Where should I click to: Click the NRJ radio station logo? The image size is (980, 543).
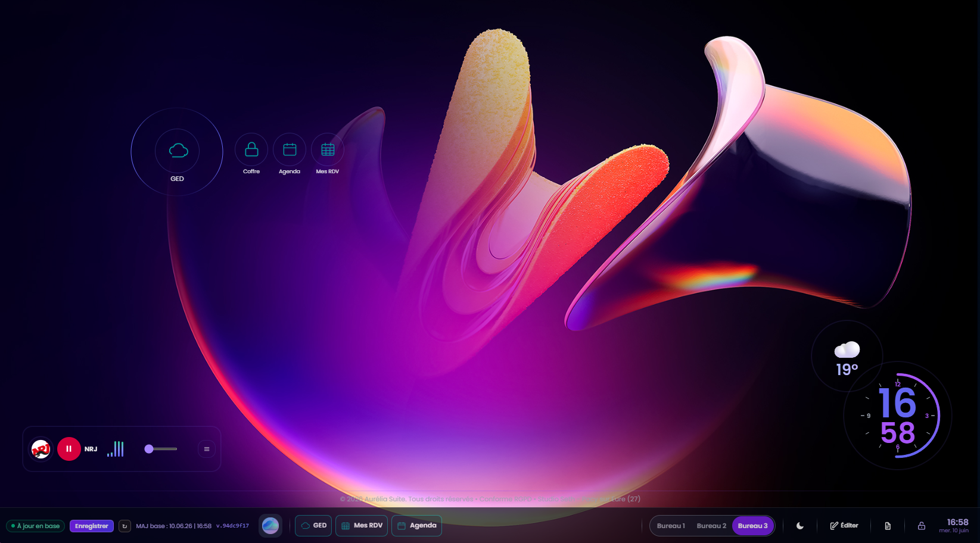click(41, 449)
